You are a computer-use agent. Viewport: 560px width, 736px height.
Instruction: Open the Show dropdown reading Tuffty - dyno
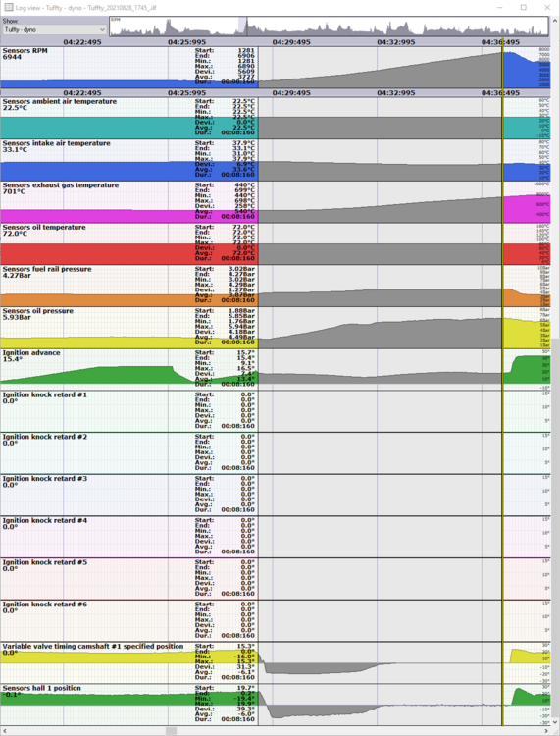point(55,30)
